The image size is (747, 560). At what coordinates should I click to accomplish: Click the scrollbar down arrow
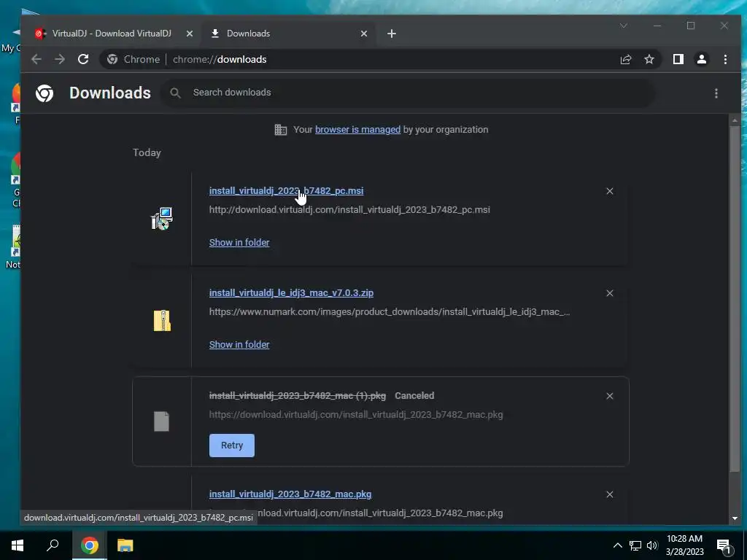(735, 518)
